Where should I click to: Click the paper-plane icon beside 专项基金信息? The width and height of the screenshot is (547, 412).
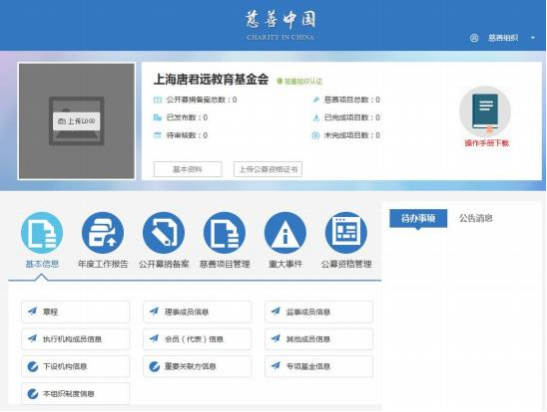pos(276,366)
